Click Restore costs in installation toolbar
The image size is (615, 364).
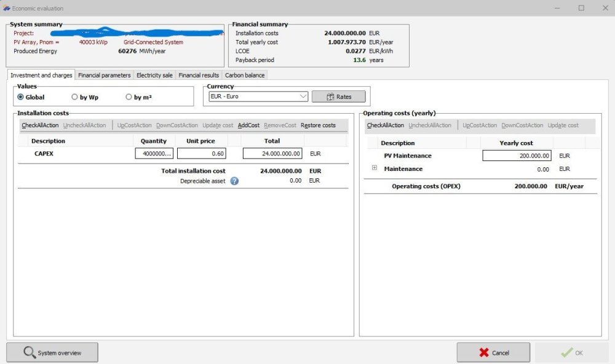point(318,125)
